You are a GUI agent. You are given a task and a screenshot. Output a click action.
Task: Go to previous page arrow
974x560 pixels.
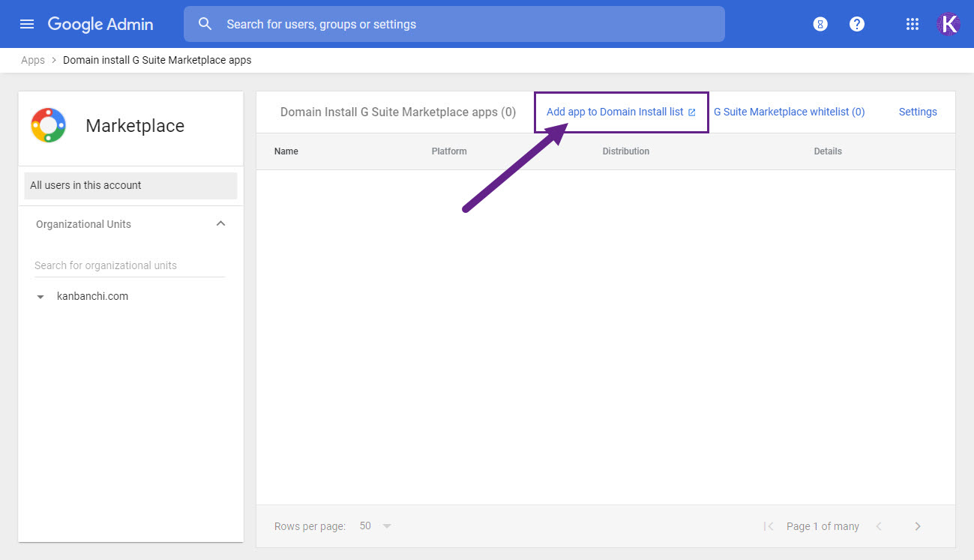(x=879, y=526)
